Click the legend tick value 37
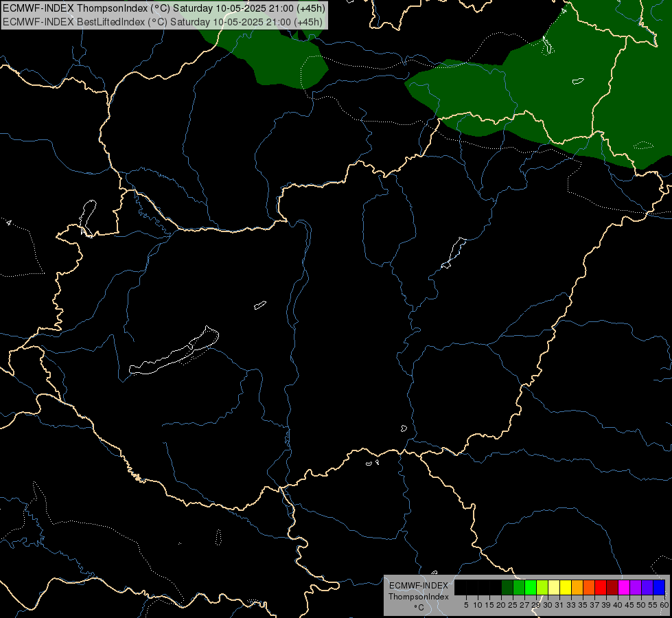The width and height of the screenshot is (672, 618). (x=594, y=605)
